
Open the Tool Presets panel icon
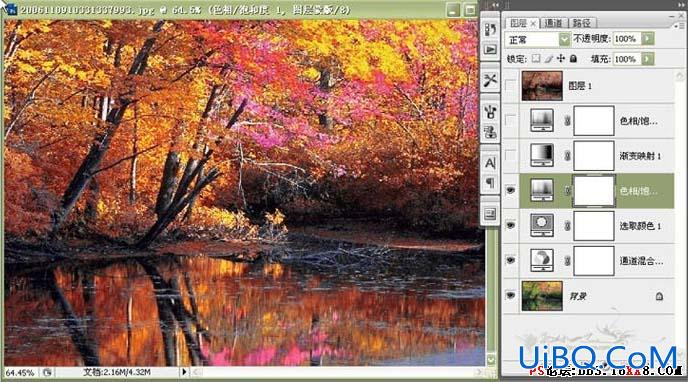[490, 80]
